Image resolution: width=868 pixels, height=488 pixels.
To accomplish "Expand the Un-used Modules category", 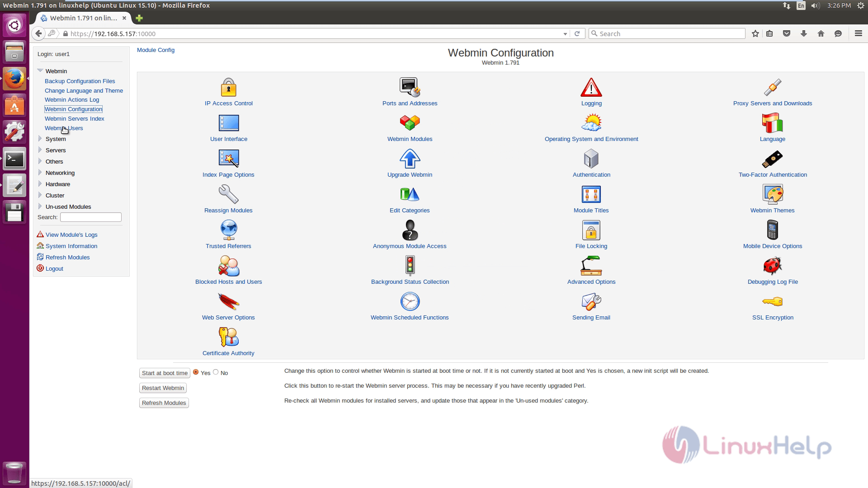I will tap(40, 206).
